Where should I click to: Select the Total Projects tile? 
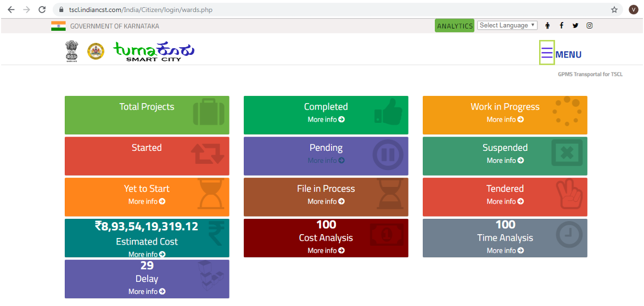[147, 115]
